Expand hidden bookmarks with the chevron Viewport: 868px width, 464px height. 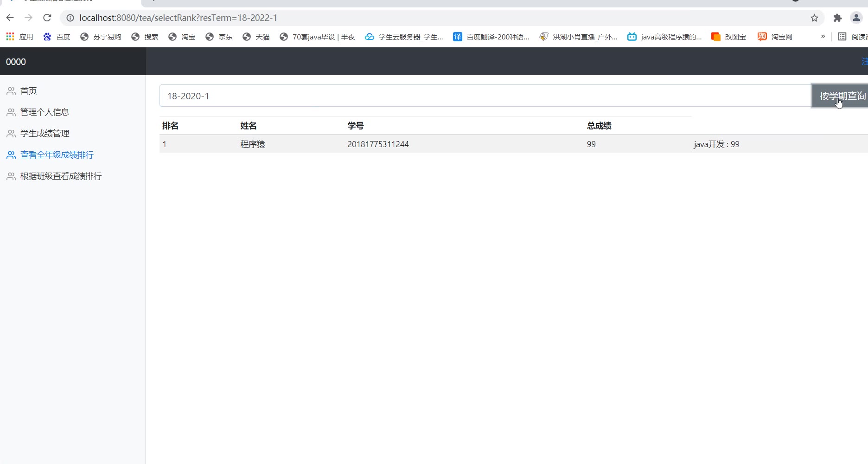(x=823, y=36)
